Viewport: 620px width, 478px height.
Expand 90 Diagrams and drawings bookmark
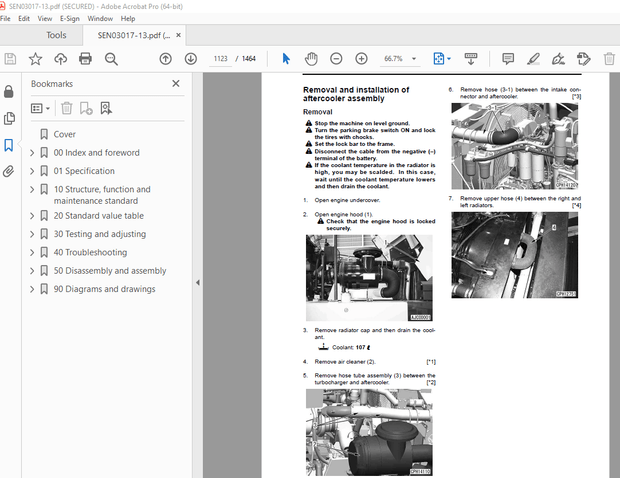(x=32, y=289)
